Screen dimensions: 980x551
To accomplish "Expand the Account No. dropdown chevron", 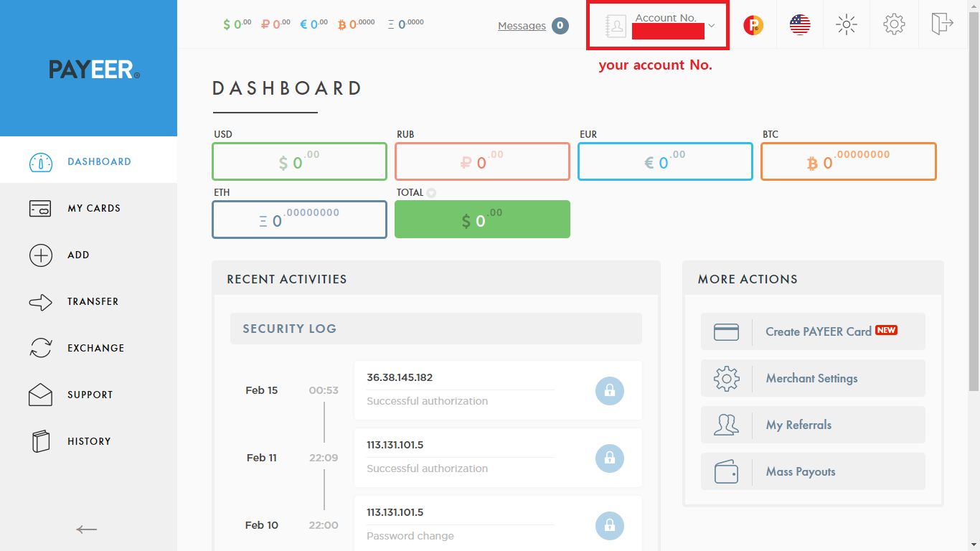I will tap(711, 26).
